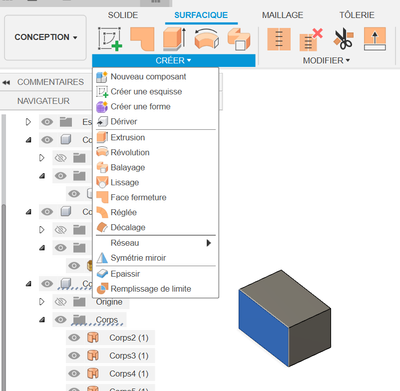Close the CRÉER dropdown panel header
The image size is (400, 391).
(x=174, y=61)
